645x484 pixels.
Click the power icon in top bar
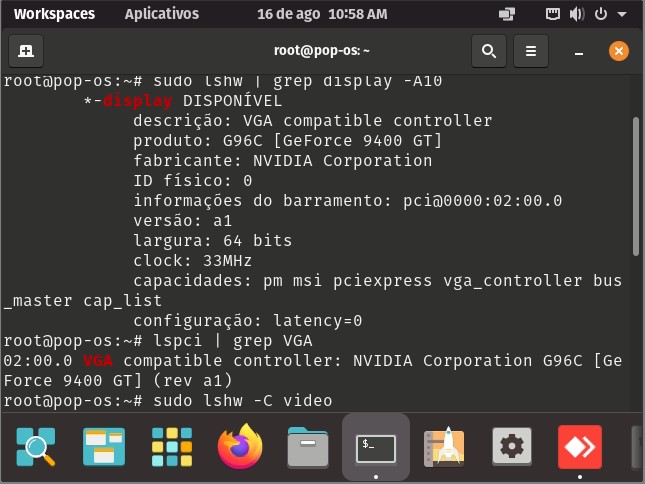pyautogui.click(x=601, y=14)
